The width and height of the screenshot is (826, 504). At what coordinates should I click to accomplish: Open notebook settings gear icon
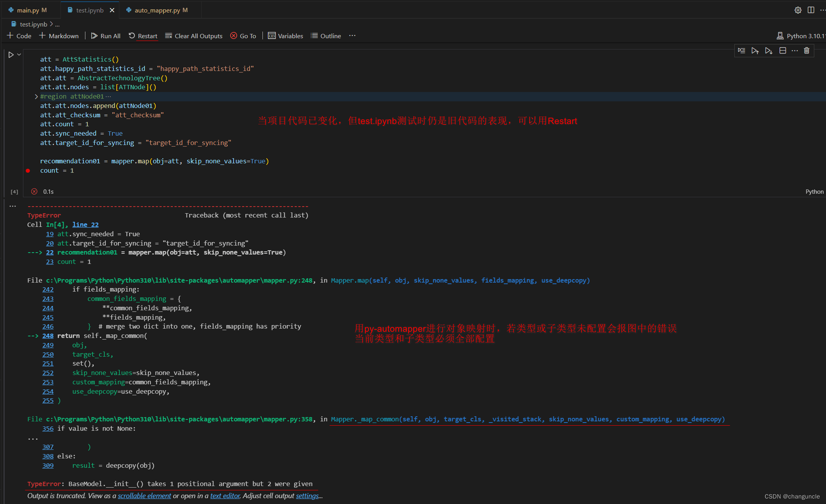pyautogui.click(x=798, y=10)
